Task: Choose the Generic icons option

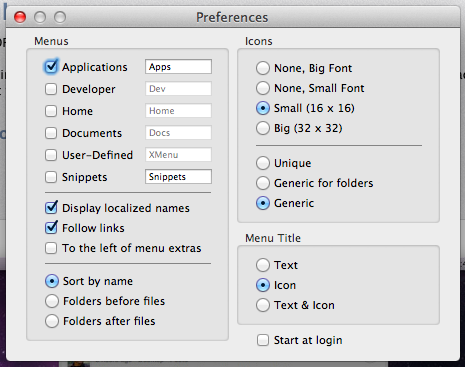Action: [x=263, y=203]
